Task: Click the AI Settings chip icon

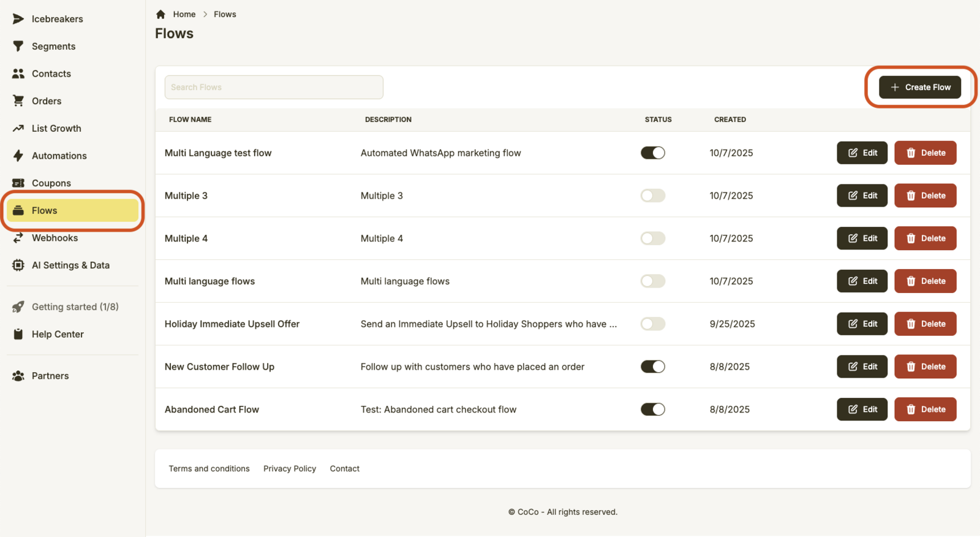Action: (18, 265)
